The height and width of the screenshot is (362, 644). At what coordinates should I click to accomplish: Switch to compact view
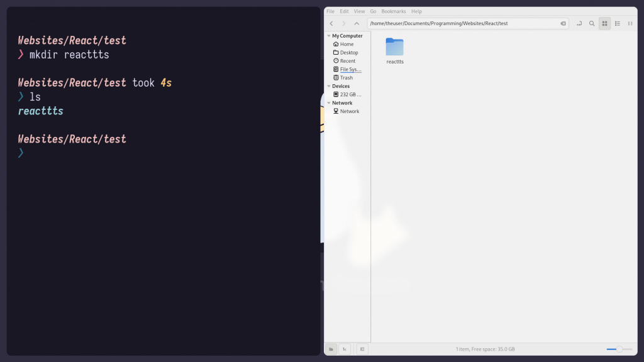click(x=630, y=24)
